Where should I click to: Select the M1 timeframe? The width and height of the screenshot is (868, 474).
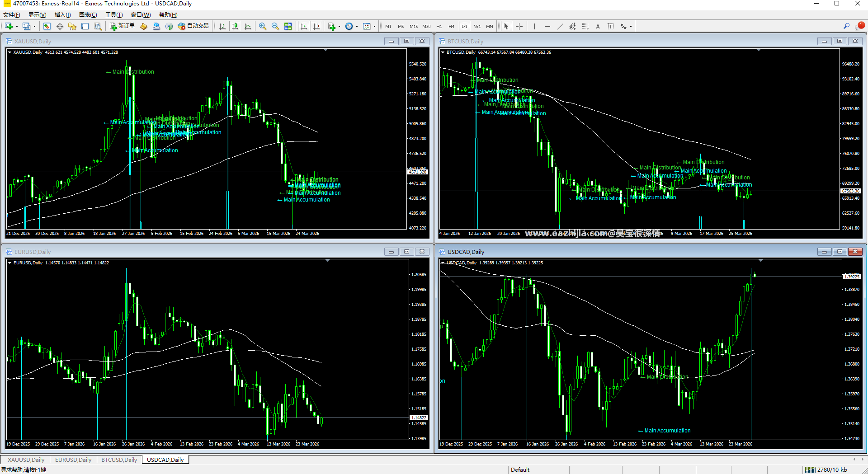pyautogui.click(x=388, y=26)
